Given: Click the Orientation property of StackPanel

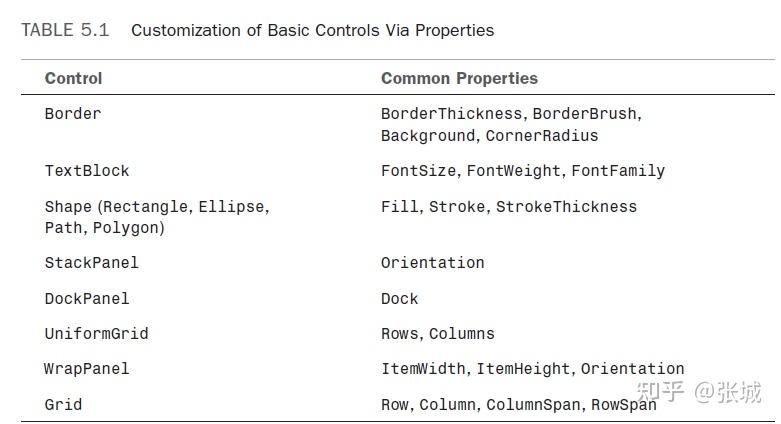Looking at the screenshot, I should [x=432, y=263].
